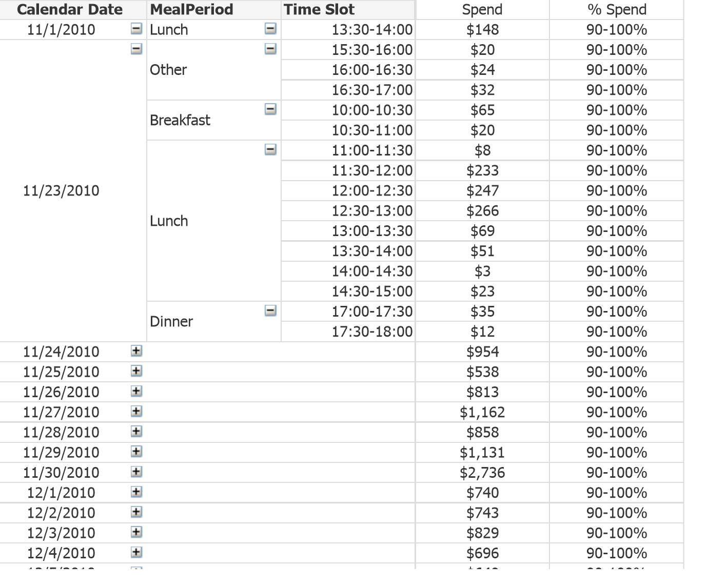Click the MealPeriod column header
Image resolution: width=728 pixels, height=584 pixels.
[191, 10]
